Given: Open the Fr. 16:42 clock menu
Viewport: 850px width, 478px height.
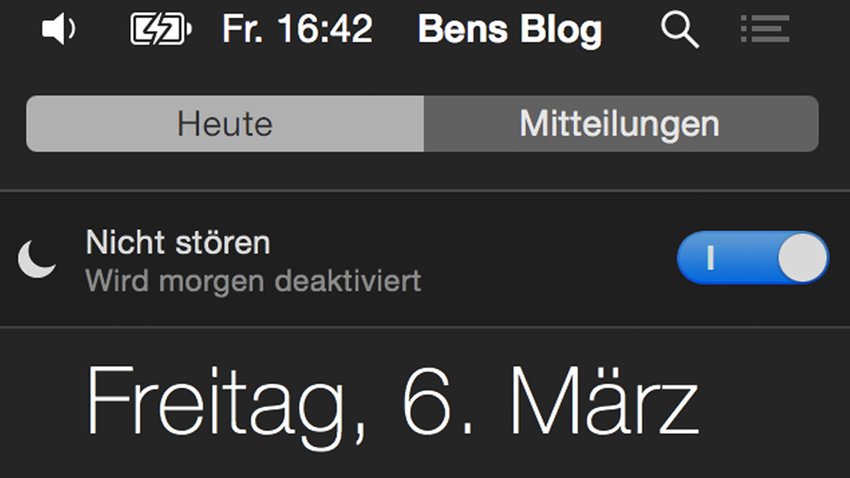Looking at the screenshot, I should (x=297, y=29).
